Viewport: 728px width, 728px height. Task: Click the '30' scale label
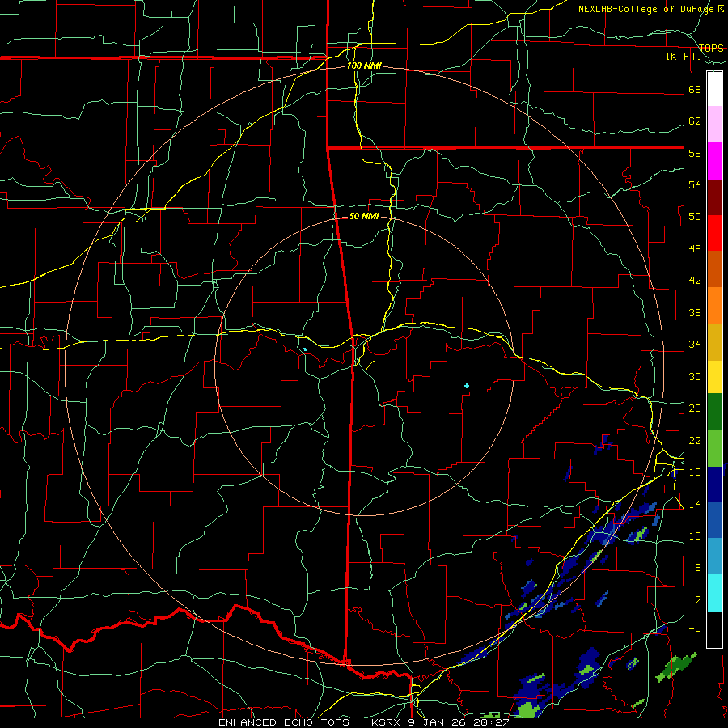coord(695,376)
